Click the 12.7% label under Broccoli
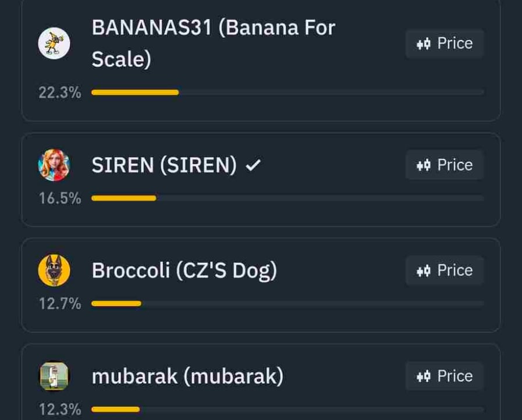Image resolution: width=522 pixels, height=420 pixels. (60, 304)
